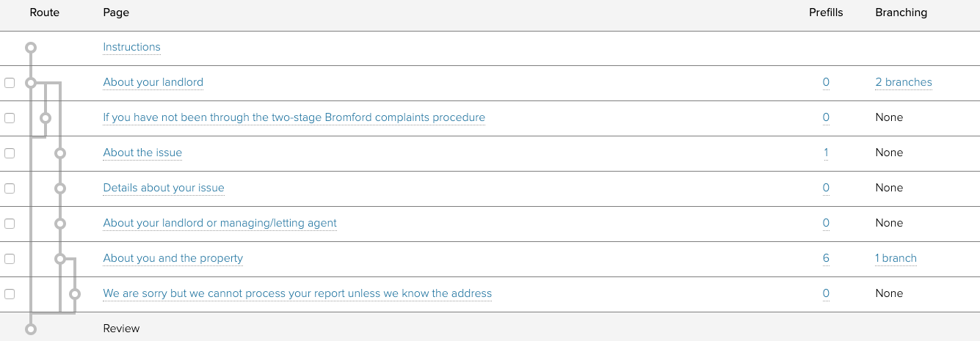Click the Review route node circle

30,329
